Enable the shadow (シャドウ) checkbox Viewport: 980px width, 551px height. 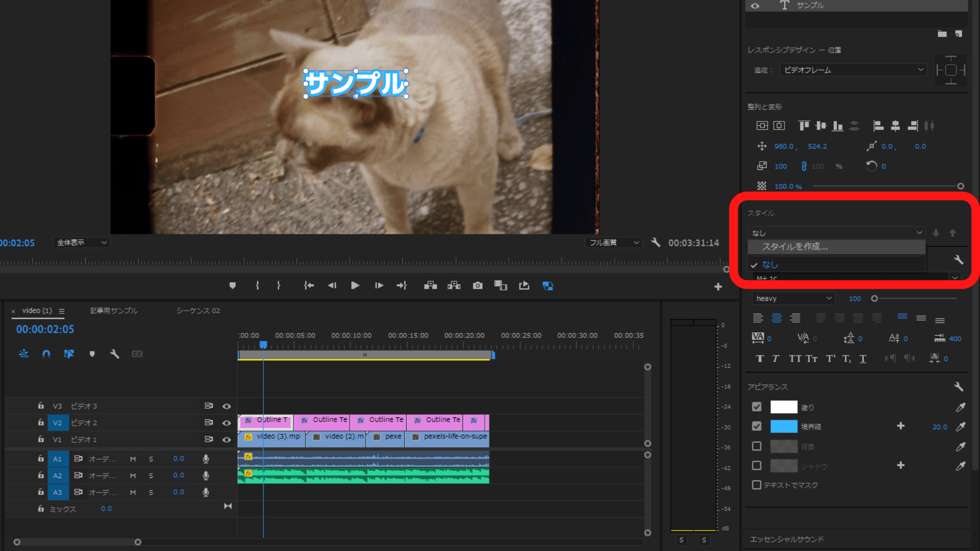(x=756, y=465)
